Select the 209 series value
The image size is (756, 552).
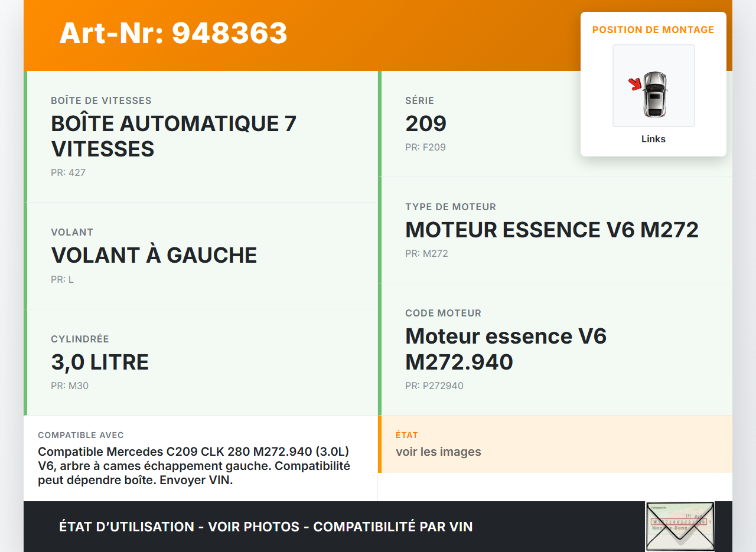426,123
